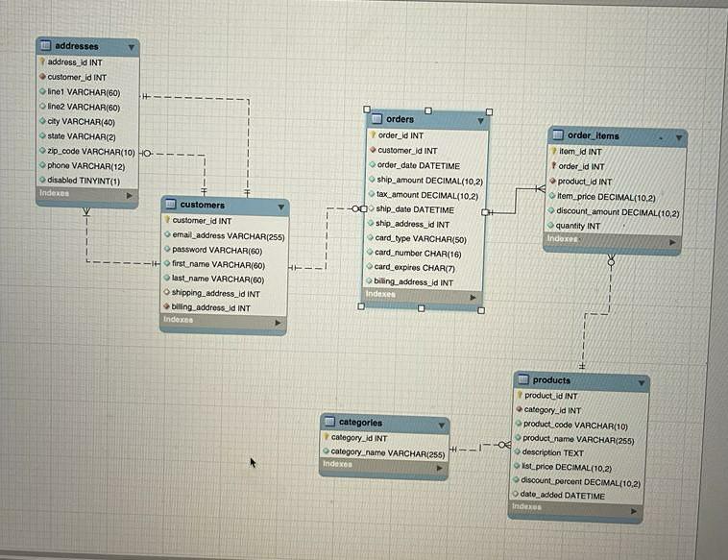
Task: Expand Indexes section of customers table
Action: pyautogui.click(x=278, y=322)
